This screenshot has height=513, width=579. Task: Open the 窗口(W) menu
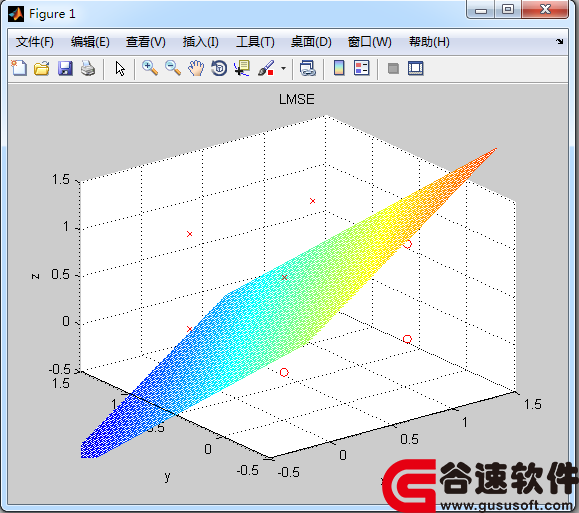tap(370, 42)
